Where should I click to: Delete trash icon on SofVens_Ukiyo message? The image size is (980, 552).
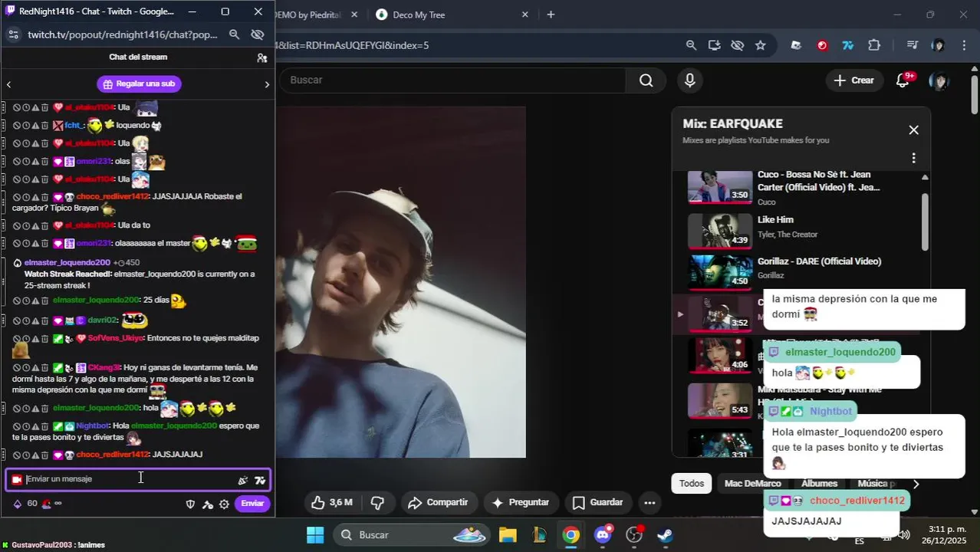click(44, 338)
